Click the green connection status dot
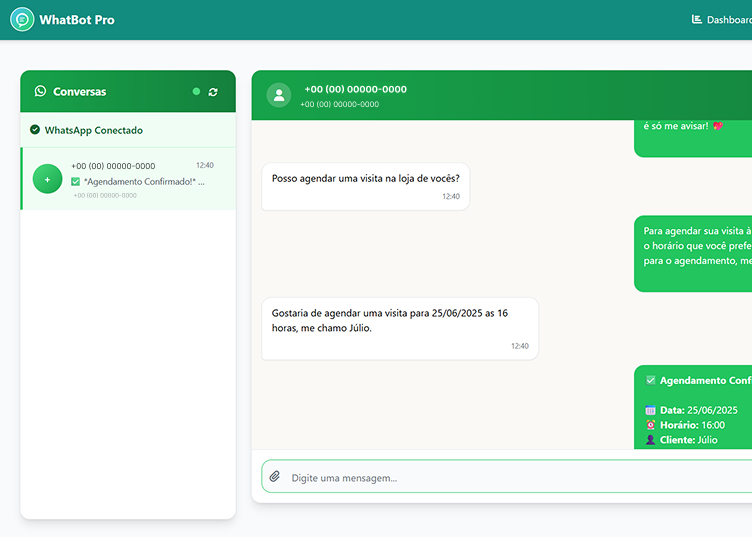Screen dimensions: 752x537 coord(196,92)
